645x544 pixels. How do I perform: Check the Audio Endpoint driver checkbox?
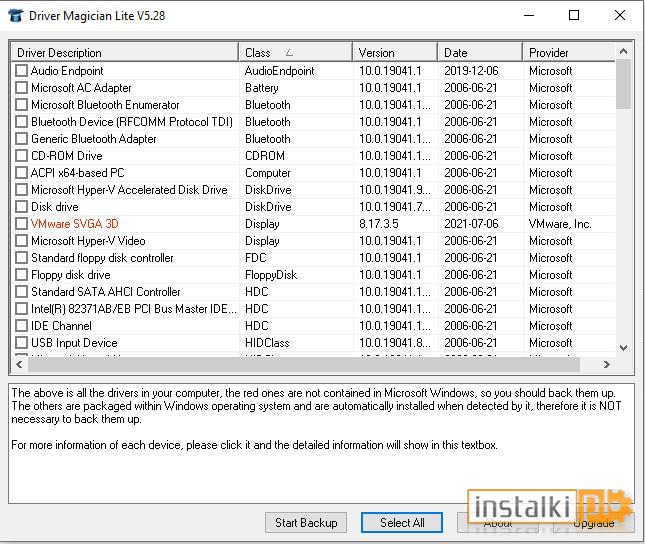click(x=21, y=71)
